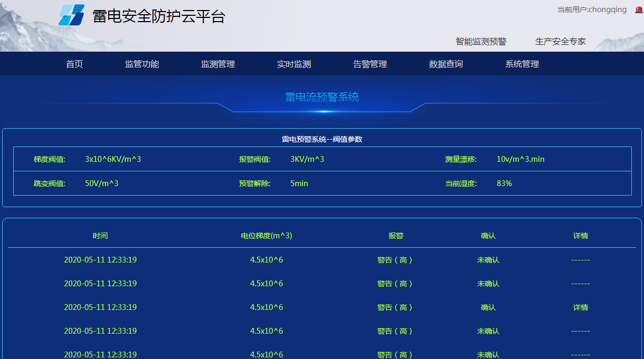This screenshot has width=644, height=359.
Task: Click the 智能监测预警 link
Action: pos(481,42)
